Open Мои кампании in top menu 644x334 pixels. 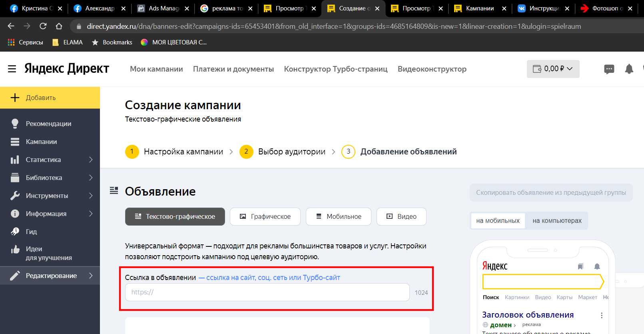click(x=156, y=69)
